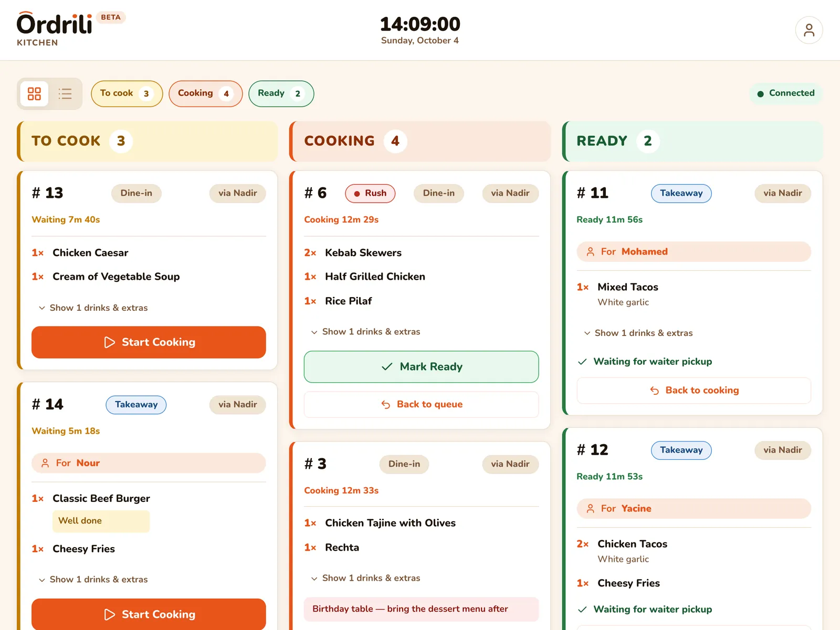This screenshot has height=630, width=840.
Task: Expand drinks & extras on order #6
Action: point(366,332)
